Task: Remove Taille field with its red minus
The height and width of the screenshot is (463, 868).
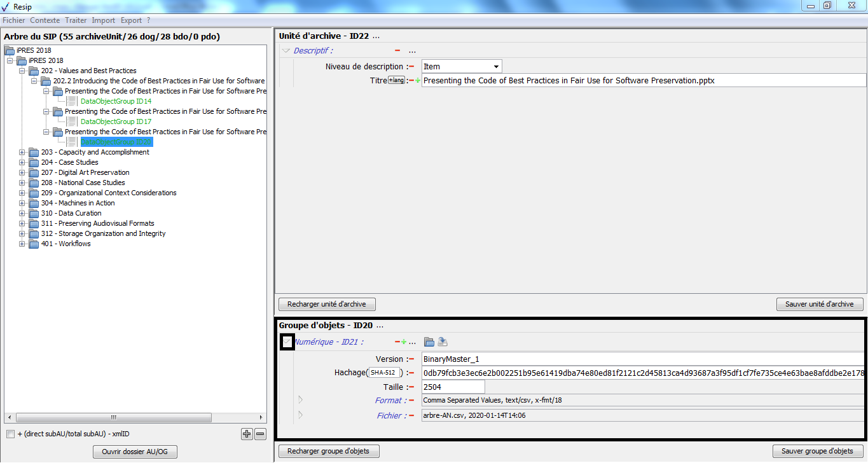Action: click(x=411, y=387)
